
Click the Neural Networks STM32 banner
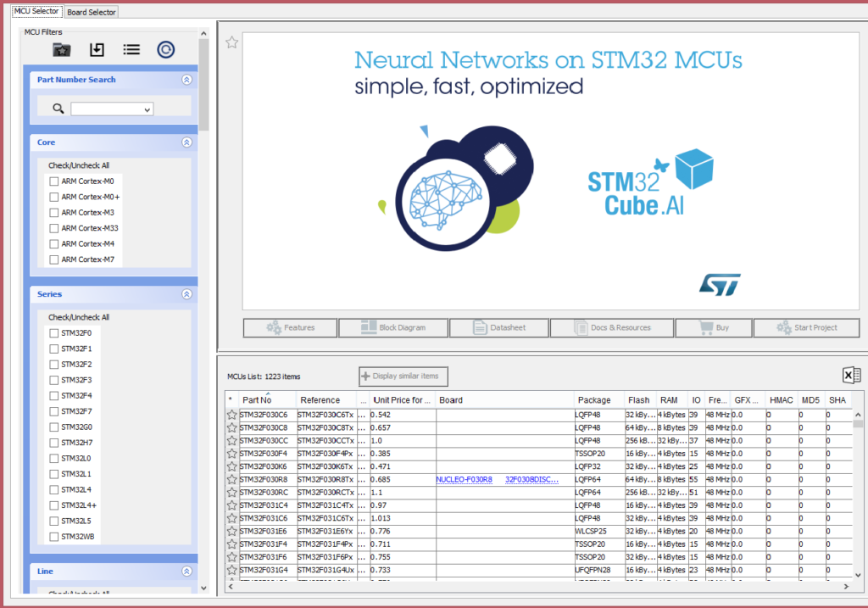pos(550,171)
